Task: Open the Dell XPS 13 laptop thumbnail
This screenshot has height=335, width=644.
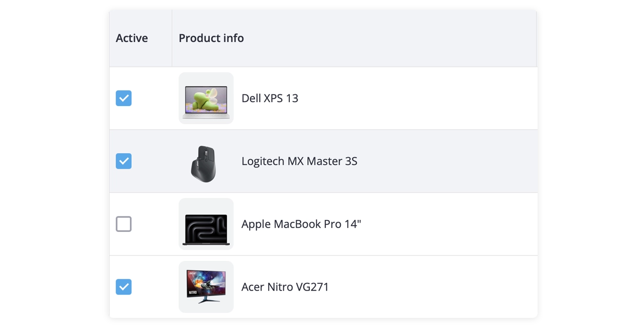Action: (x=206, y=98)
